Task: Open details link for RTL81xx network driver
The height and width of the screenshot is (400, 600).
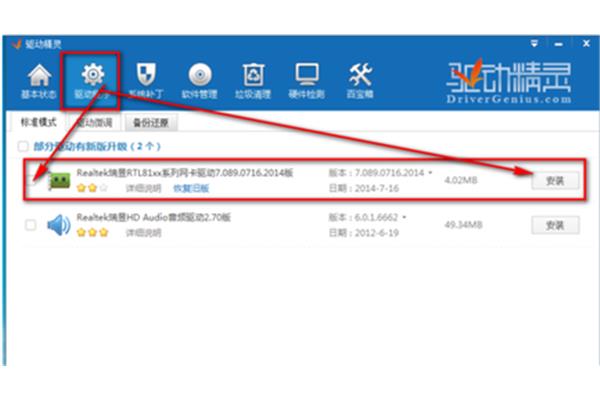Action: 143,188
